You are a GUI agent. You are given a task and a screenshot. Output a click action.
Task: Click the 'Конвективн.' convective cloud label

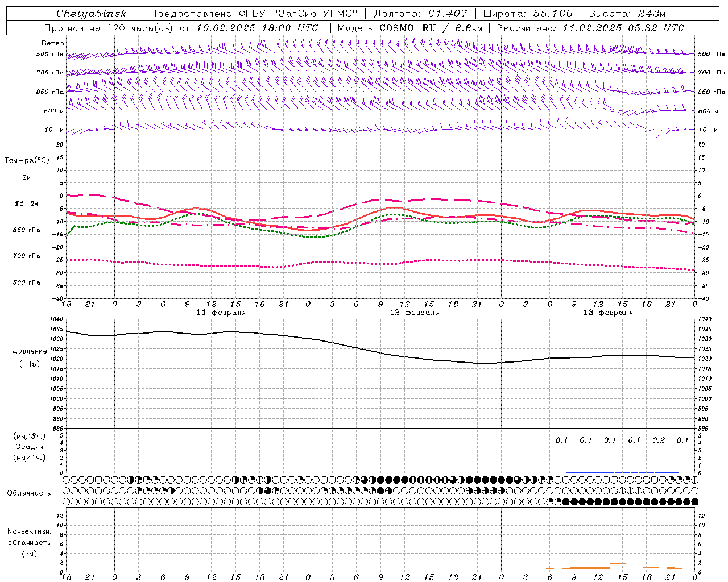29,531
